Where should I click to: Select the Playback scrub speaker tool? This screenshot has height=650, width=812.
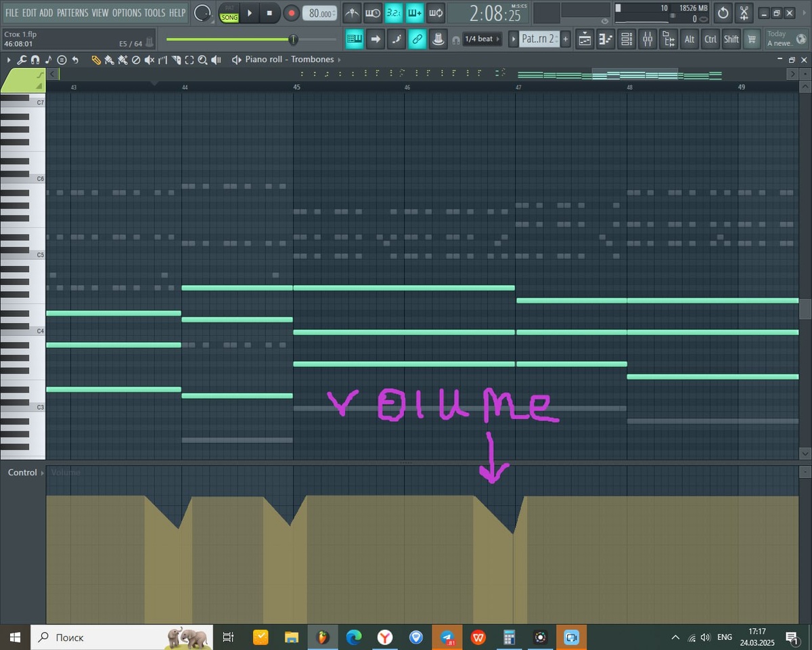[x=216, y=60]
